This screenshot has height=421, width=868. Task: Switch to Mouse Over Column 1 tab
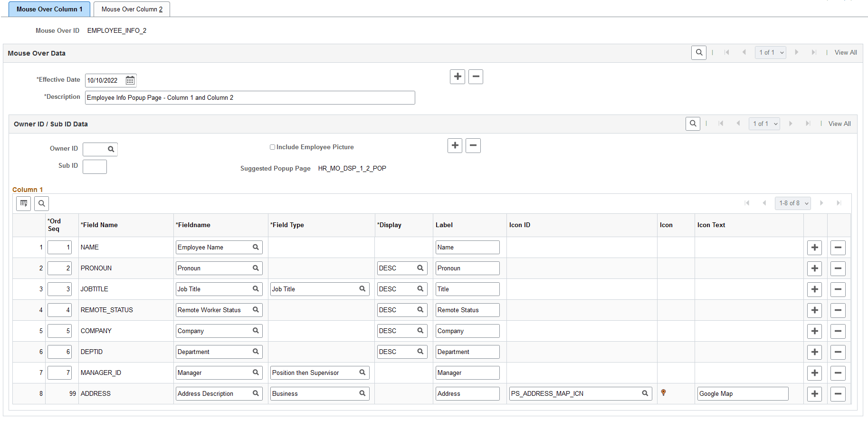(49, 9)
